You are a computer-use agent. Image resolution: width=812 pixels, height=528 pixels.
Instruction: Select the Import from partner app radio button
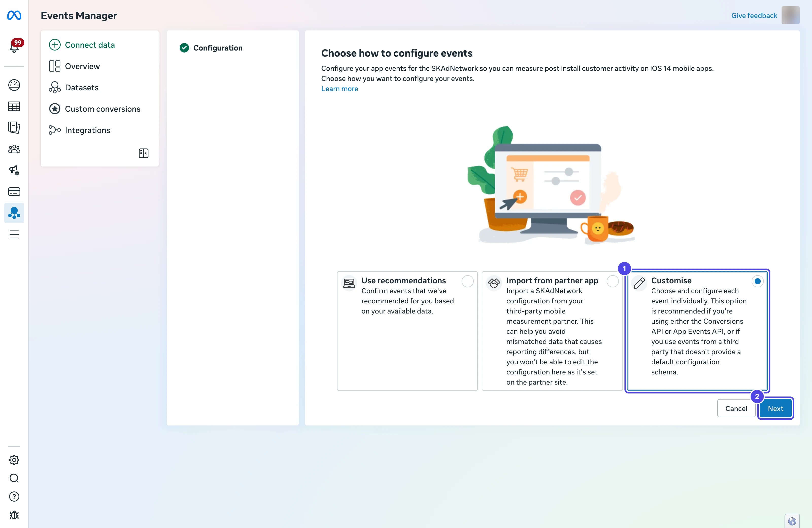[x=612, y=281]
